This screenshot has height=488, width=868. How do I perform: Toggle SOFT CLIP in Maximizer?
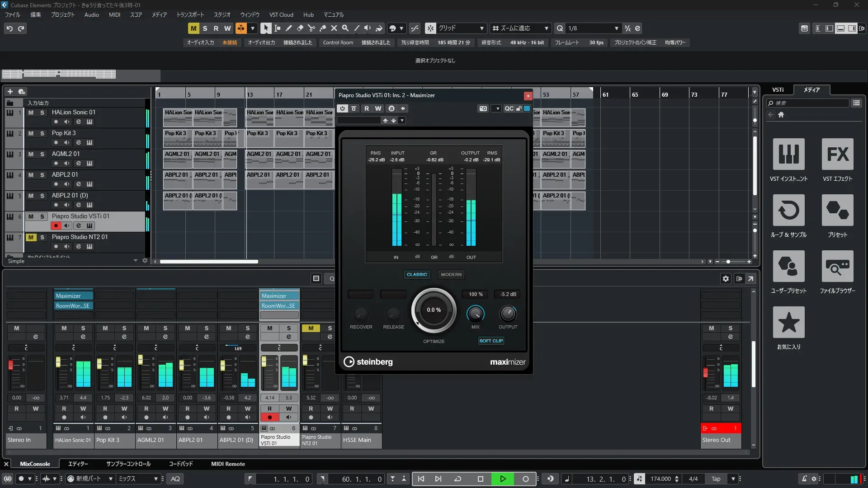[x=491, y=341]
